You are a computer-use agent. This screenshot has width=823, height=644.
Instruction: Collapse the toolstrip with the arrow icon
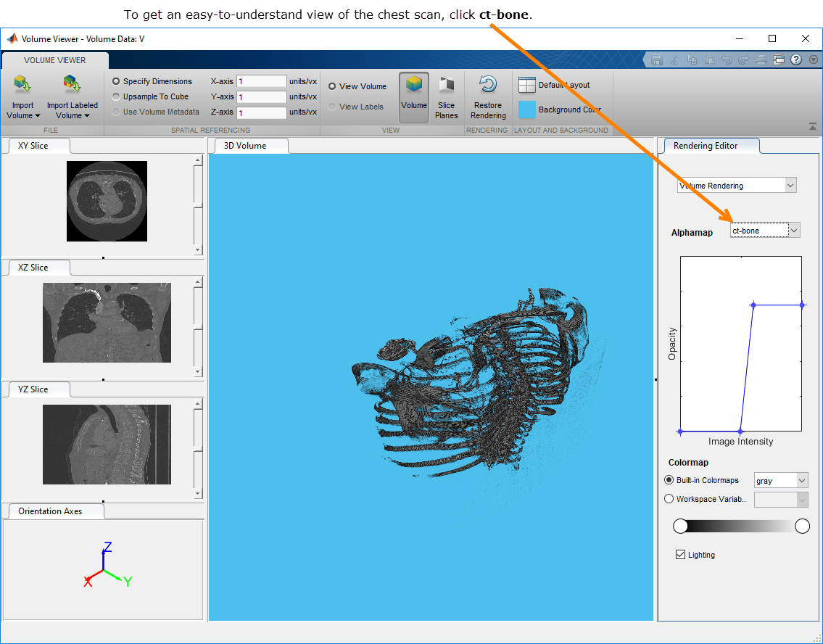coord(813,127)
